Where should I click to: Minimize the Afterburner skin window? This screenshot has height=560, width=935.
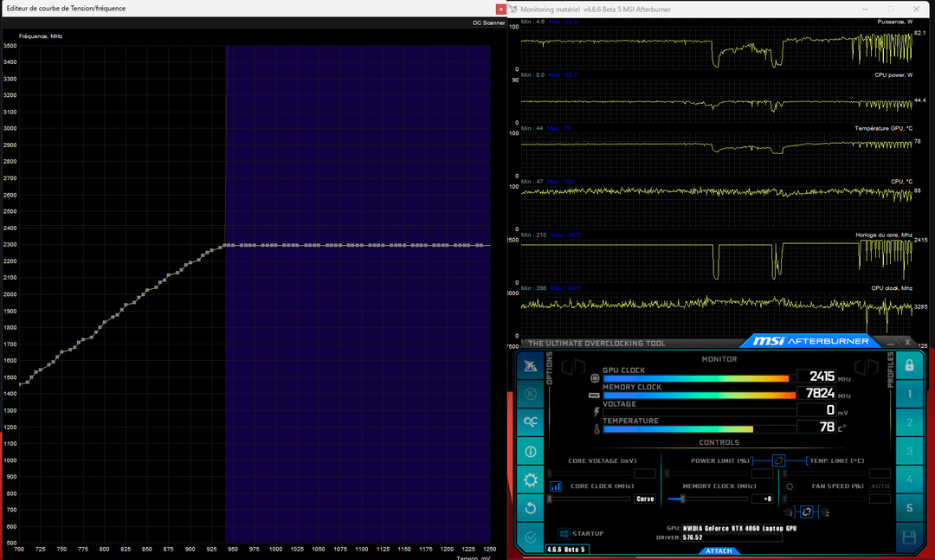[x=890, y=343]
